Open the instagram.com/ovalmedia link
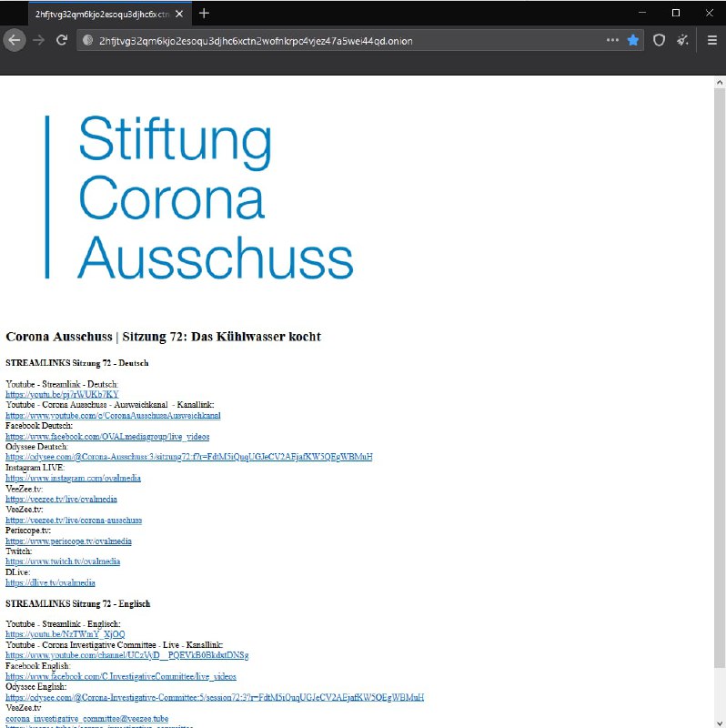The width and height of the screenshot is (726, 728). coord(73,479)
